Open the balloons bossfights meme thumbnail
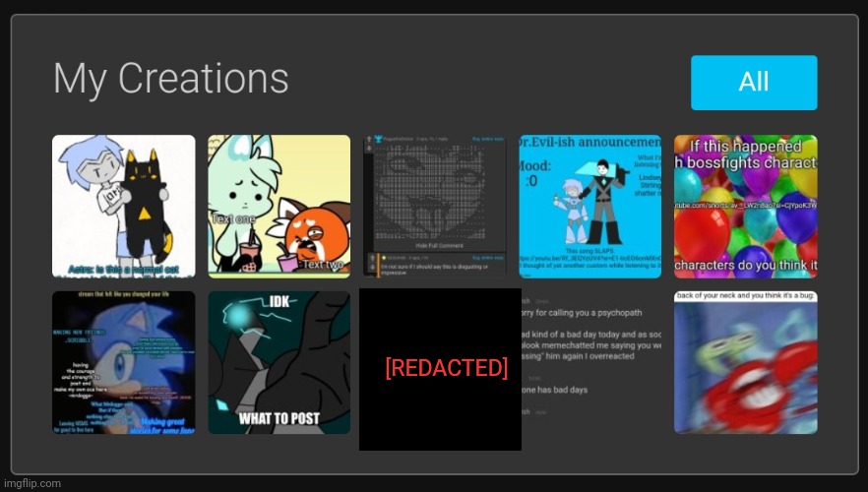This screenshot has height=492, width=868. [x=746, y=207]
